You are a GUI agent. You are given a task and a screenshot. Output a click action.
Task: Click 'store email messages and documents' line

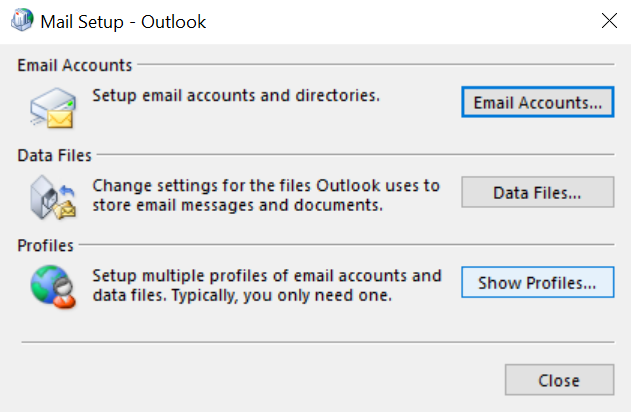(x=237, y=205)
